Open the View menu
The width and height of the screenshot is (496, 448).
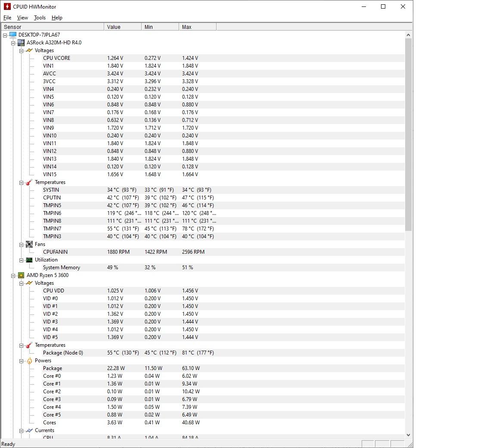pos(22,18)
